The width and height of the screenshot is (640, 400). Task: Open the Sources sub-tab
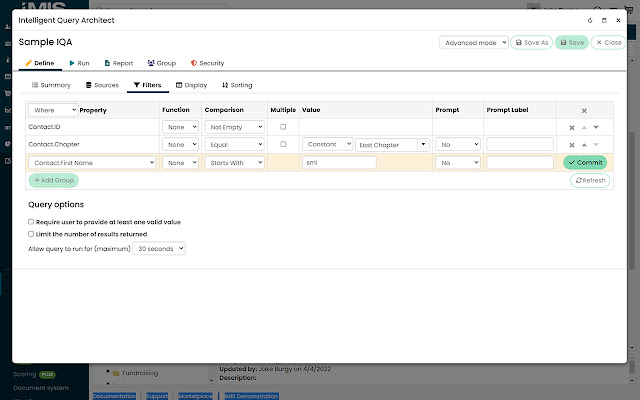click(x=102, y=85)
